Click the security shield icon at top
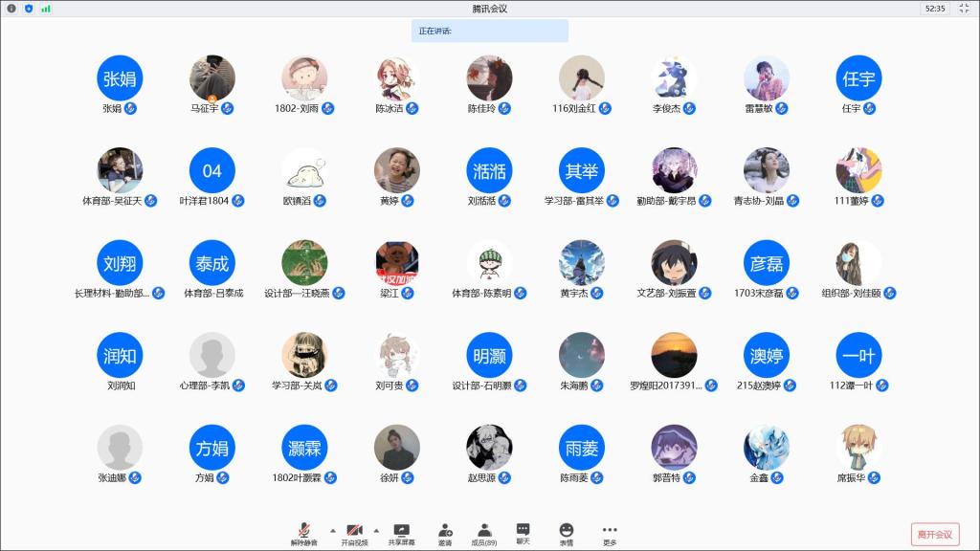The height and width of the screenshot is (551, 980). tap(29, 9)
